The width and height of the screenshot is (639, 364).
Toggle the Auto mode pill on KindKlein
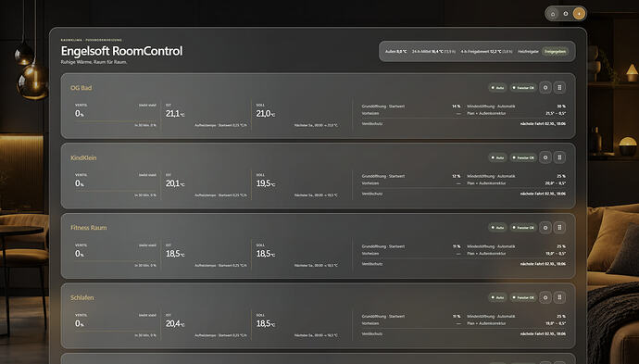(x=497, y=157)
